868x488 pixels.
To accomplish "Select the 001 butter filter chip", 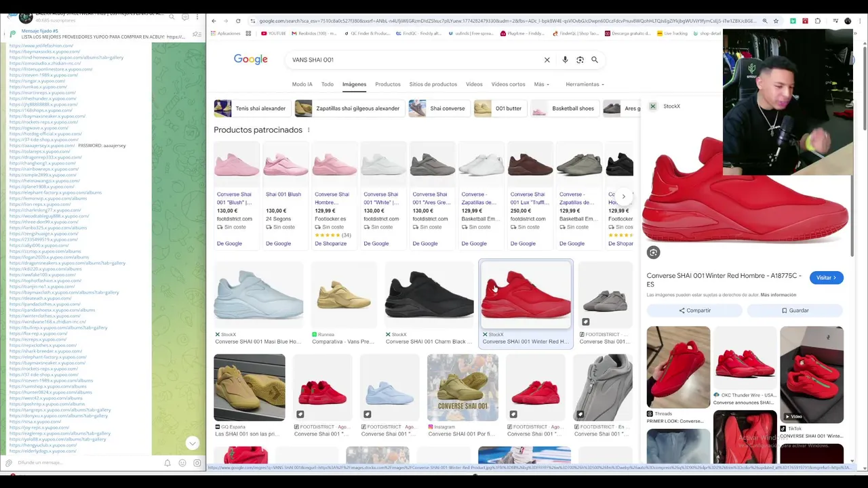I will pos(499,108).
